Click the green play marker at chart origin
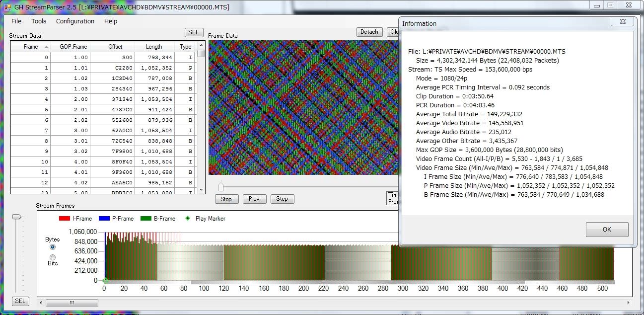This screenshot has height=315, width=644. point(105,281)
